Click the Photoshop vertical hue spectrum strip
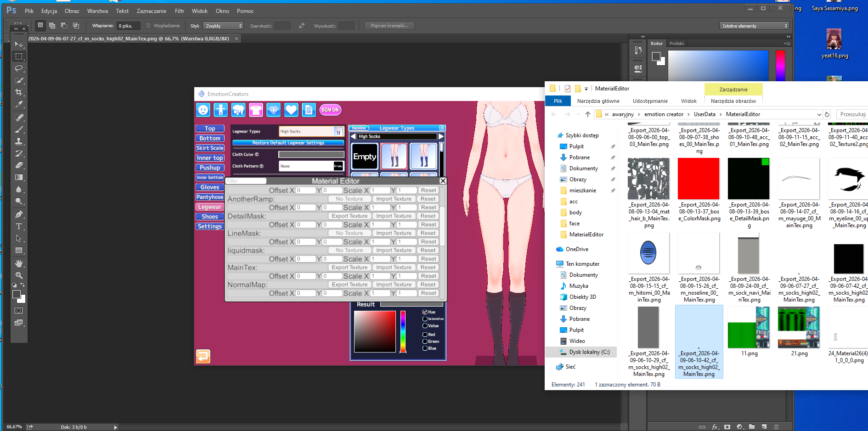Viewport: 868px width, 431px height. [x=780, y=66]
